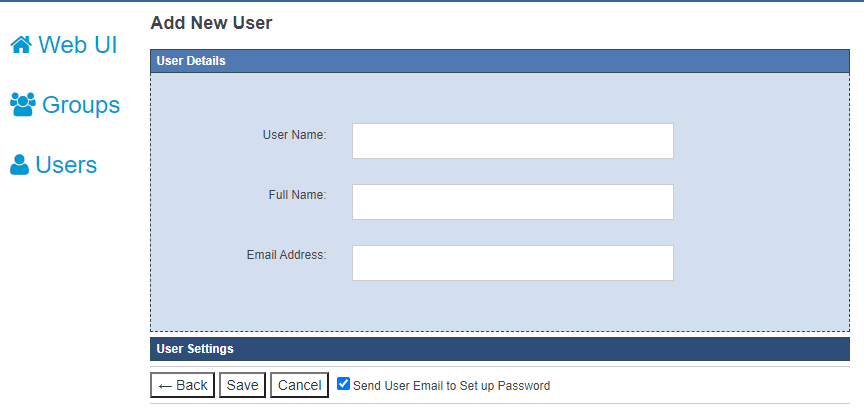Viewport: 864px width, 414px height.
Task: Focus the User Name input field
Action: coord(512,141)
